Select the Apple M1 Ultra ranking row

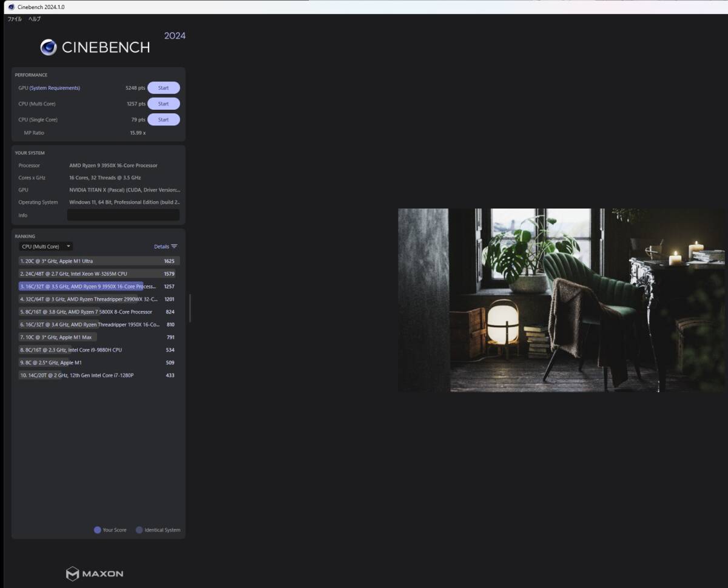click(x=99, y=261)
